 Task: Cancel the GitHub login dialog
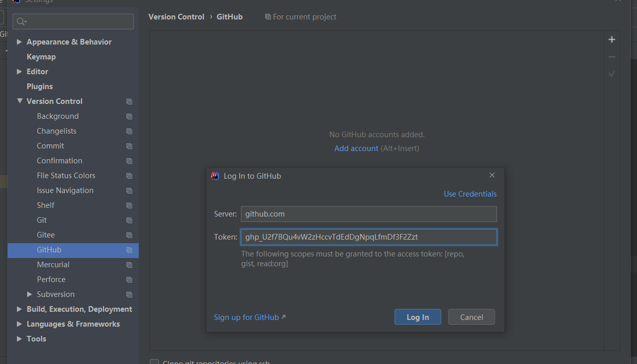pos(472,317)
